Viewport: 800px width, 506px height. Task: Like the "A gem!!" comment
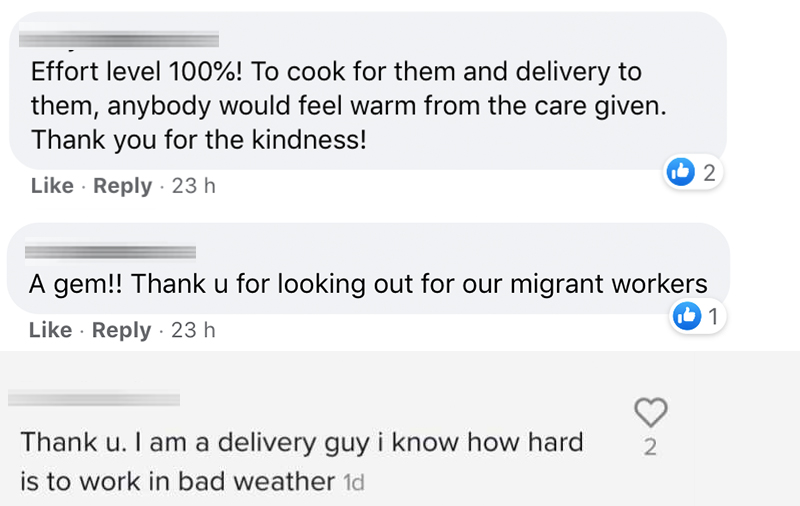tap(50, 330)
